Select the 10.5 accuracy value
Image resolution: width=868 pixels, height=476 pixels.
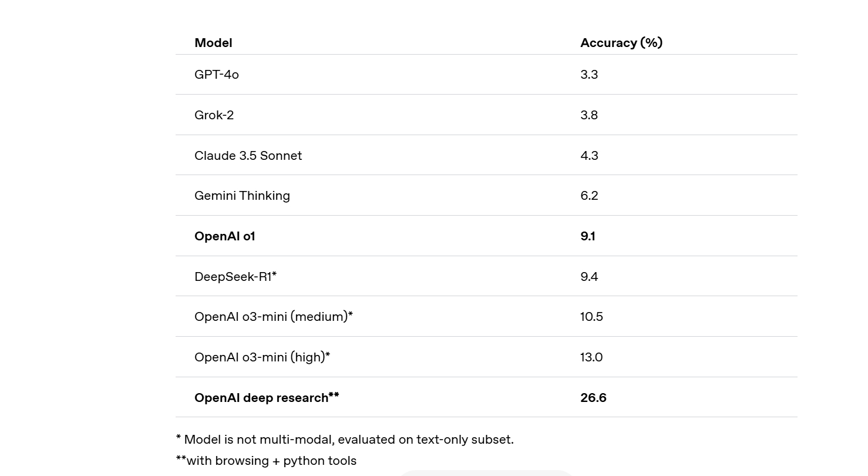coord(591,317)
